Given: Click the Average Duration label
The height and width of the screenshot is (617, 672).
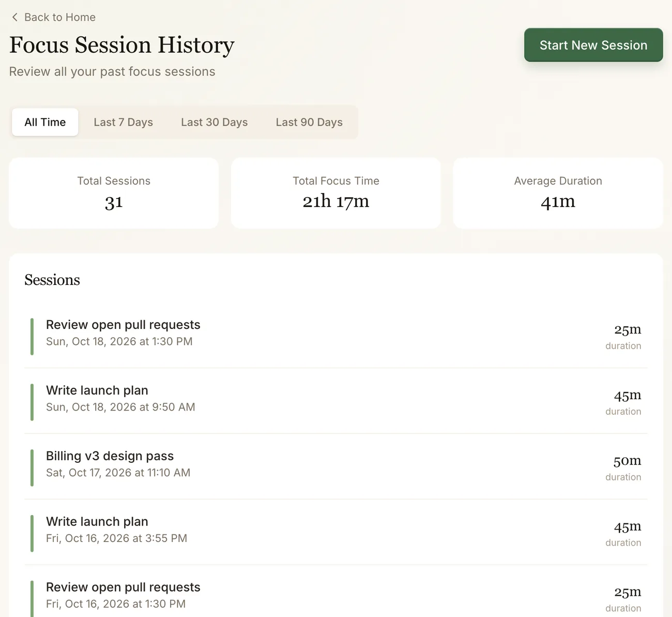Looking at the screenshot, I should (x=558, y=181).
